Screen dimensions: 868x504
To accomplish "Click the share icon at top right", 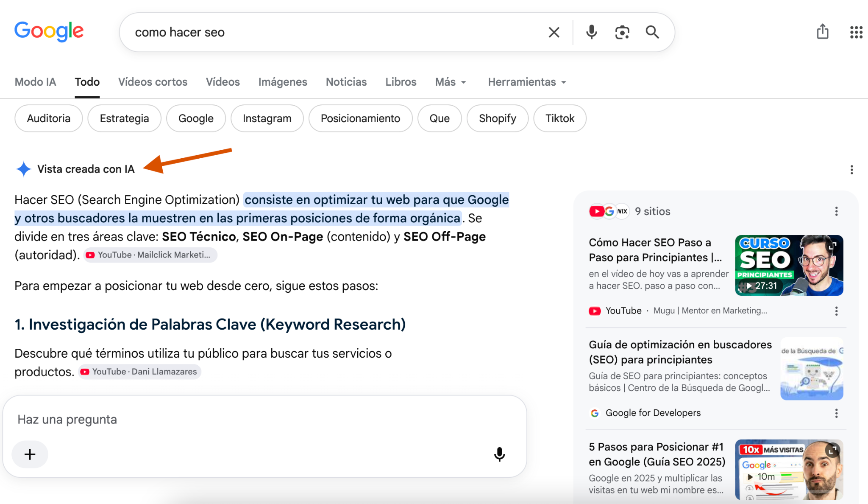I will click(823, 32).
